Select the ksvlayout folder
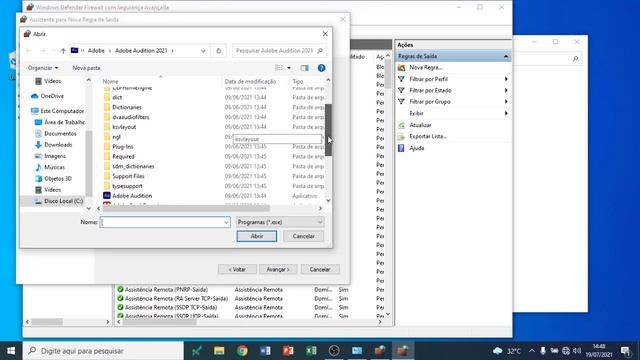640x360 pixels. [x=124, y=127]
